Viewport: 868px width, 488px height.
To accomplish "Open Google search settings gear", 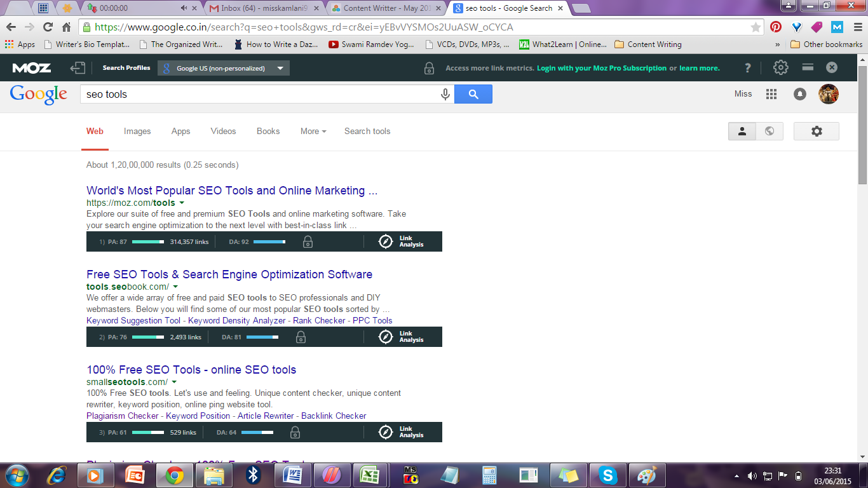I will click(817, 131).
